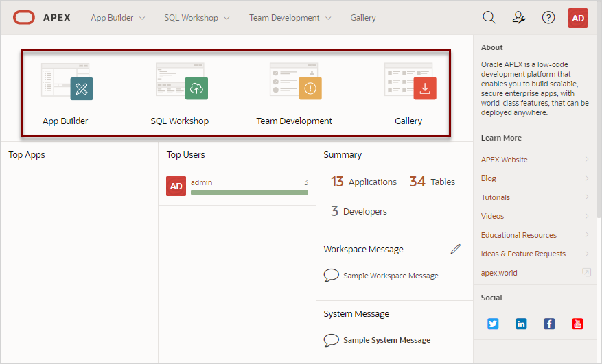Click the Learn More heading
The height and width of the screenshot is (364, 602).
pyautogui.click(x=501, y=138)
